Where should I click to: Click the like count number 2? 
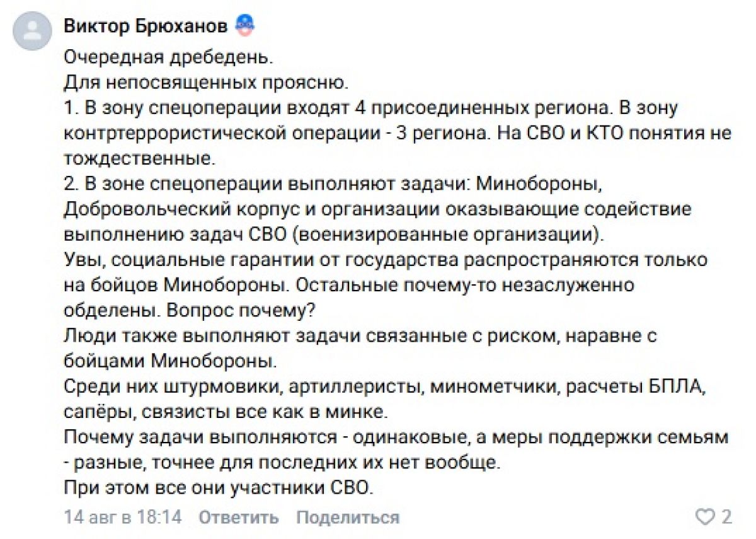coord(726,518)
